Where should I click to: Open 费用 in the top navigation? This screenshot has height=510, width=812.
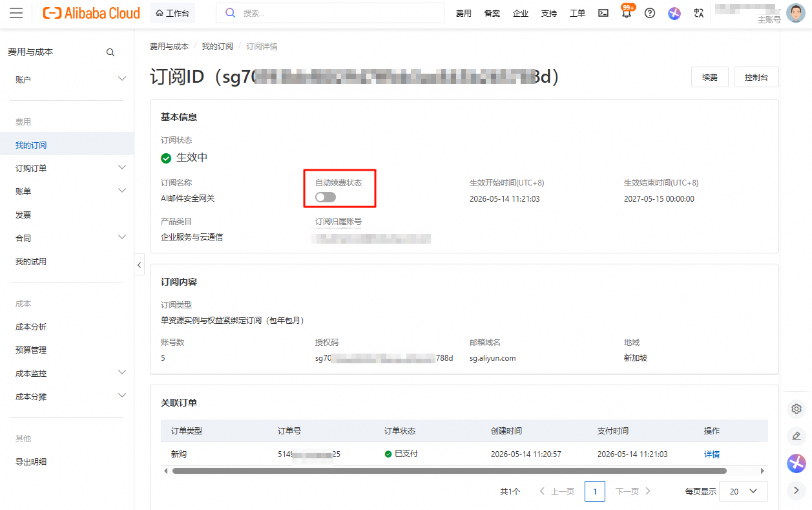[464, 13]
